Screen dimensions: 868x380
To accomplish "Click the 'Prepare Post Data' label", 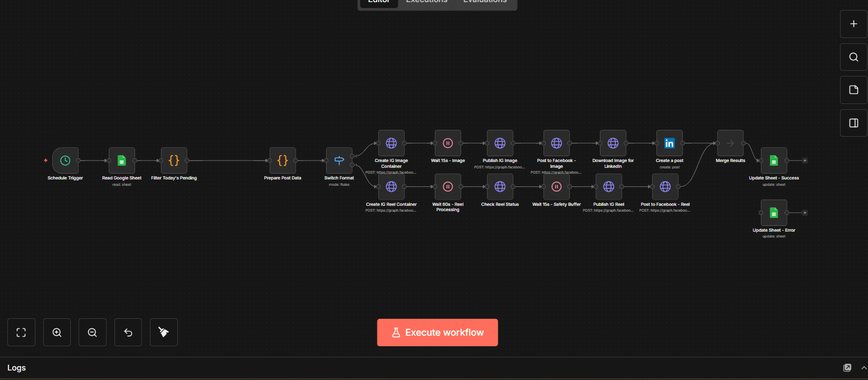I will click(x=283, y=178).
